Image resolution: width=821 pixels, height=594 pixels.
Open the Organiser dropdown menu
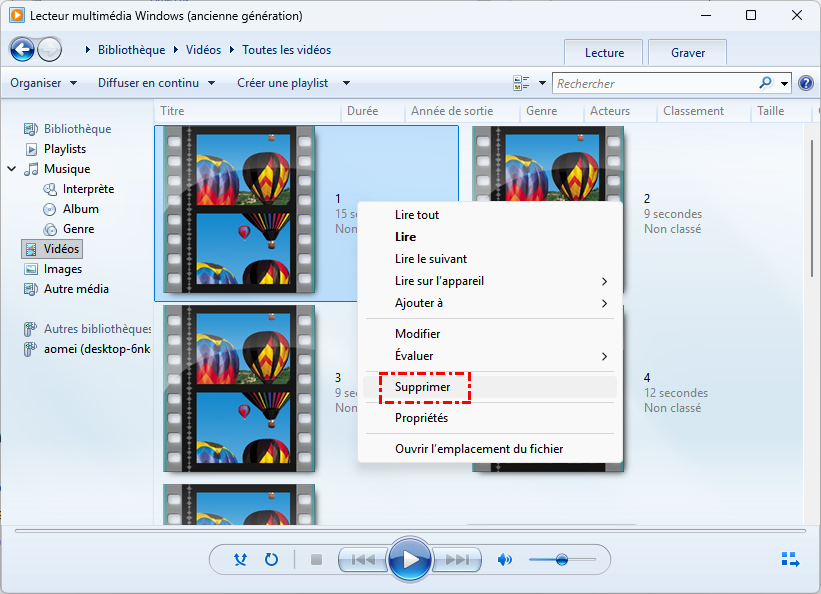pyautogui.click(x=43, y=83)
